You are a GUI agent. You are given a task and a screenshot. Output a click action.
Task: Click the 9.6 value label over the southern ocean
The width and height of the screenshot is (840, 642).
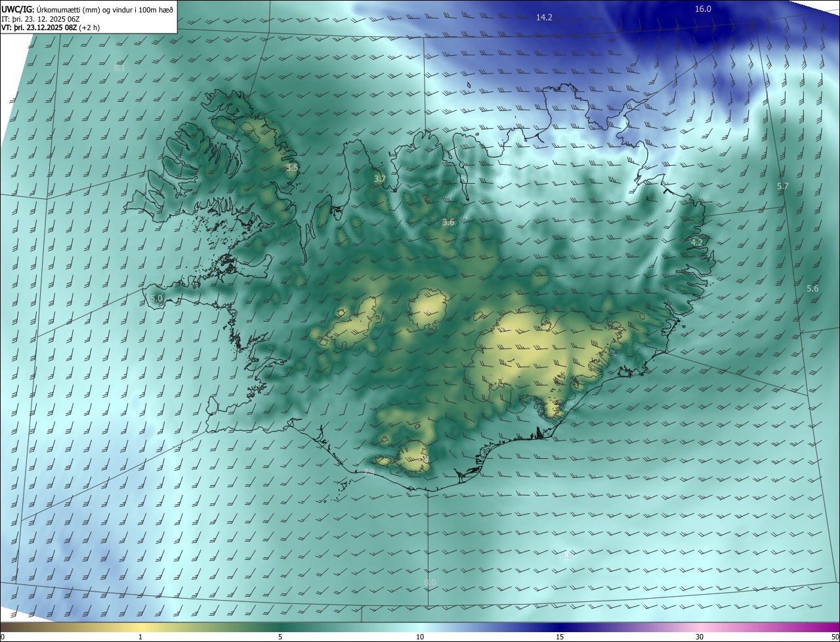(567, 555)
